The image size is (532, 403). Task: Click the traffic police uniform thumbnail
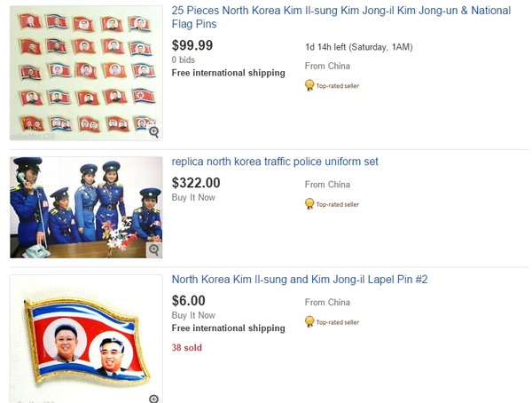[x=86, y=207]
